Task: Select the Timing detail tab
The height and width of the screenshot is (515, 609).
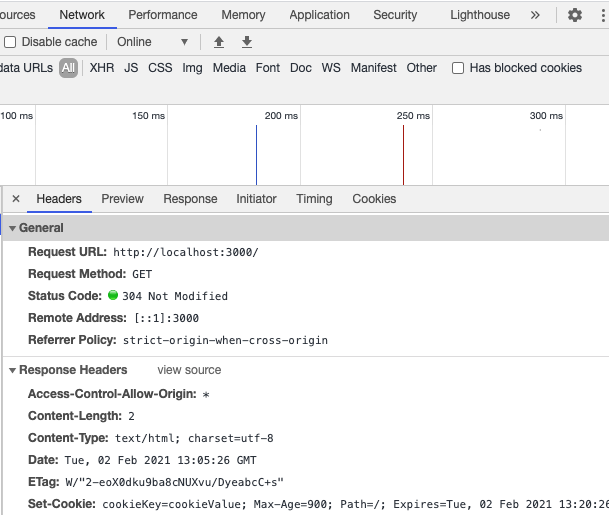Action: (x=314, y=199)
